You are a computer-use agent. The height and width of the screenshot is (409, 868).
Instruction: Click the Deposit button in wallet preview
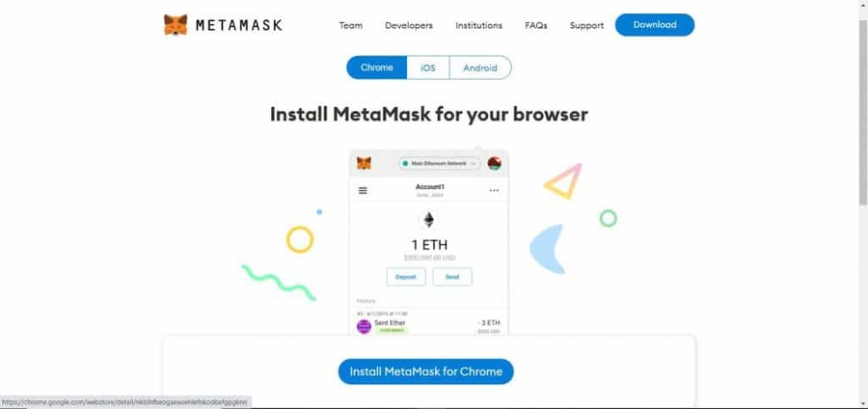click(x=406, y=277)
